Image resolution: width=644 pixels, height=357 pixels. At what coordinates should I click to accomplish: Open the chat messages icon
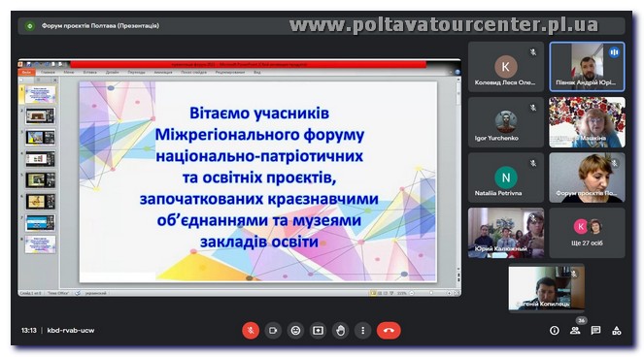595,331
